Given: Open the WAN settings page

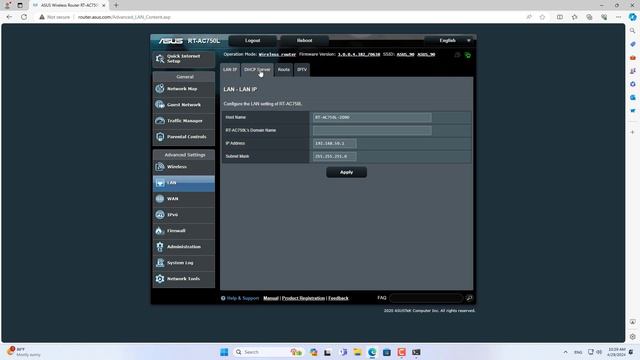Looking at the screenshot, I should tap(184, 199).
